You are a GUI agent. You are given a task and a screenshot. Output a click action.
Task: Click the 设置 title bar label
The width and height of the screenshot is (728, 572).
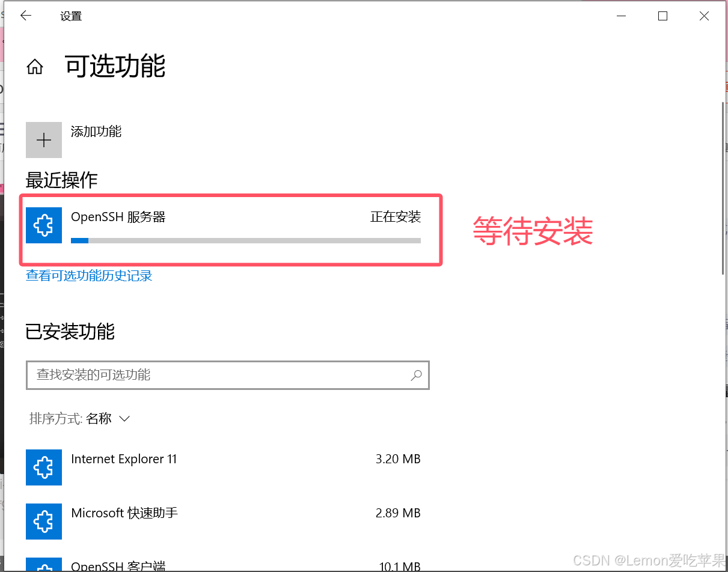pyautogui.click(x=70, y=16)
